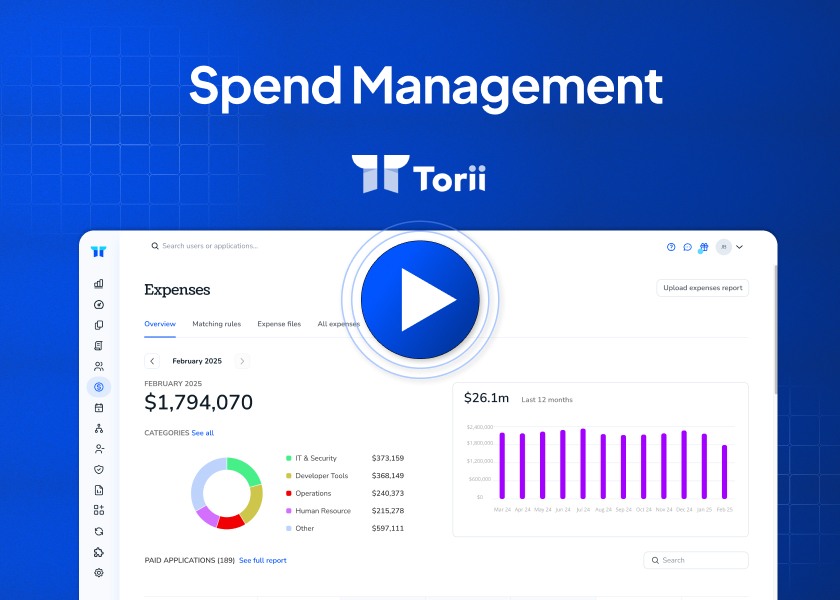The image size is (840, 600).
Task: Click the gift box icon
Action: click(x=703, y=247)
